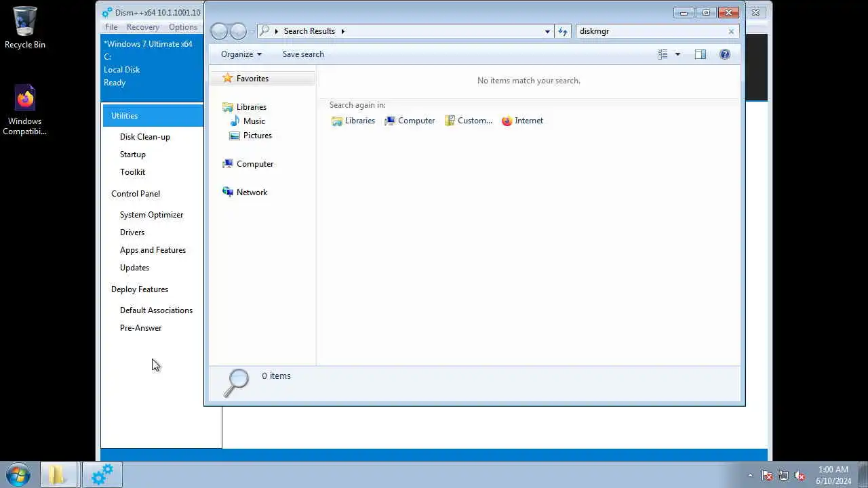Screen dimensions: 868x488
Task: Open Action Center flag tray icon
Action: [767, 476]
